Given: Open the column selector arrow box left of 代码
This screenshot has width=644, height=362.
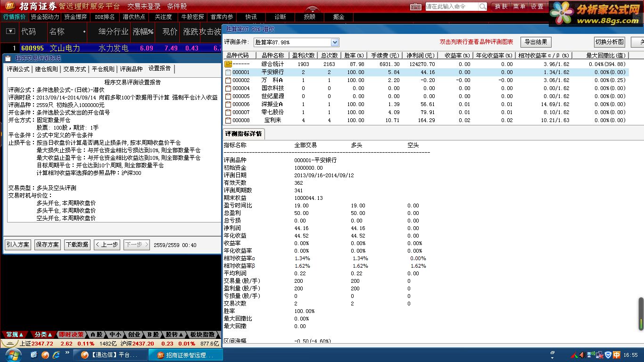Looking at the screenshot, I should click(10, 32).
